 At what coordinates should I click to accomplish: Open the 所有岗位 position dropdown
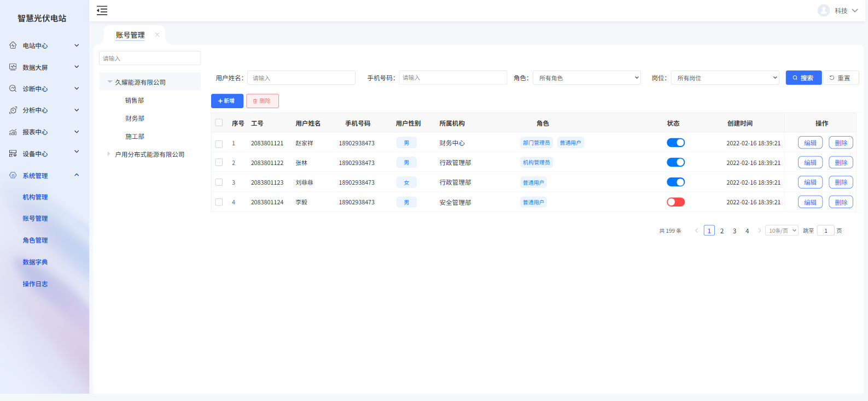pos(725,78)
